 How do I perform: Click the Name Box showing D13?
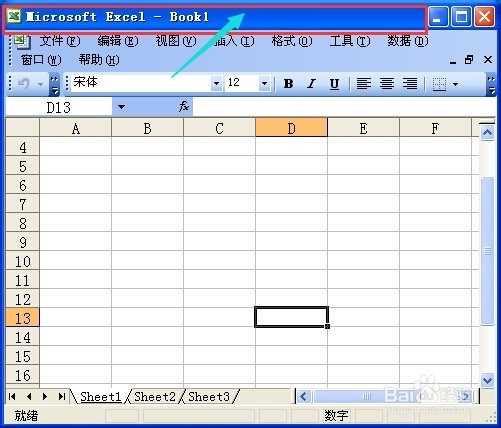tap(59, 107)
